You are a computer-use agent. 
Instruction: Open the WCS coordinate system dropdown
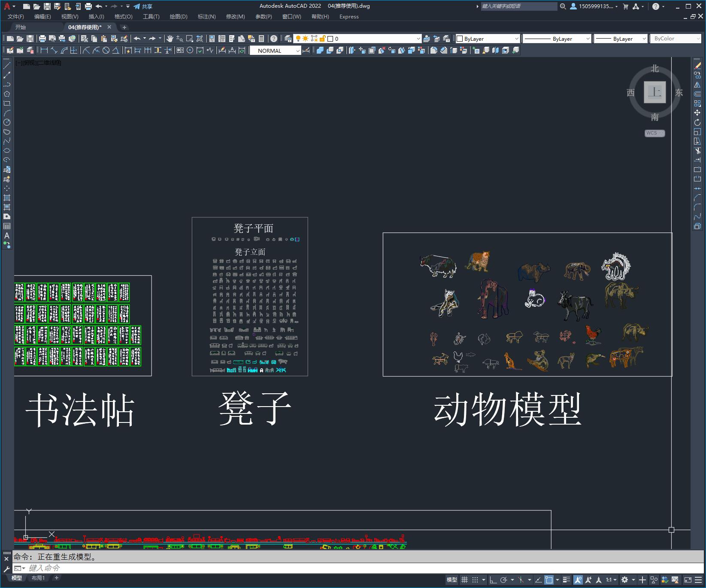(x=654, y=133)
